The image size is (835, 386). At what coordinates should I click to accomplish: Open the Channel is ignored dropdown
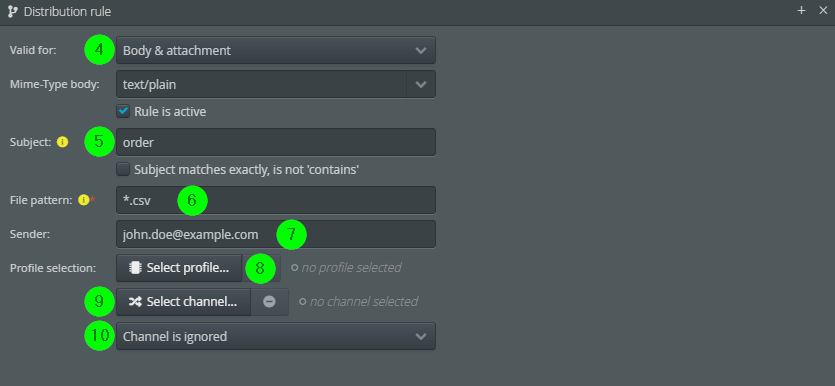tap(276, 336)
